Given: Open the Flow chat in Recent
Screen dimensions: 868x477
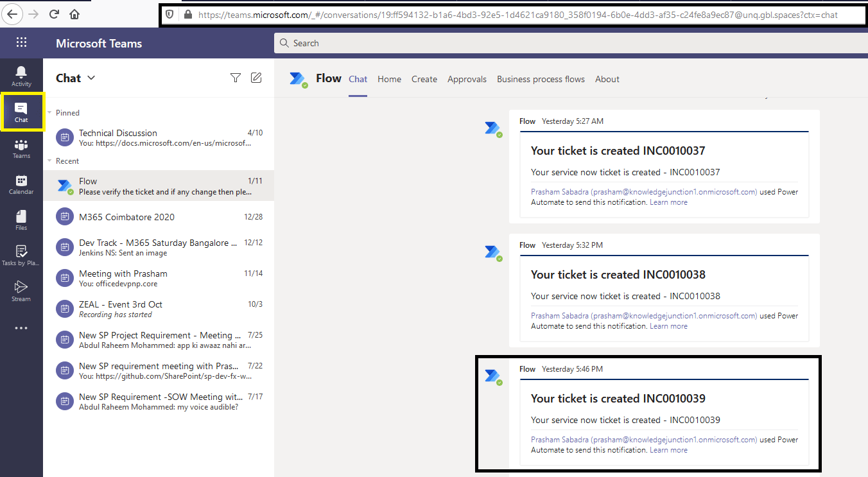Looking at the screenshot, I should 159,186.
